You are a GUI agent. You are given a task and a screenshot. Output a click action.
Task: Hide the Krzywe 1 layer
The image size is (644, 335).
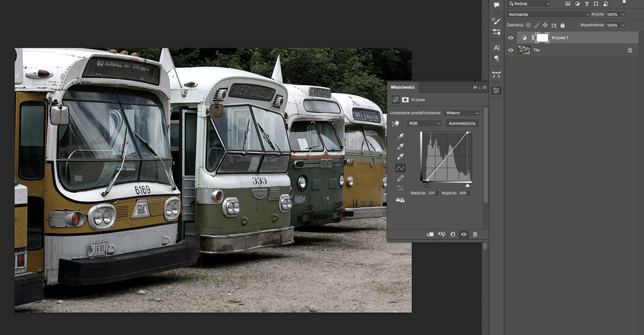511,38
